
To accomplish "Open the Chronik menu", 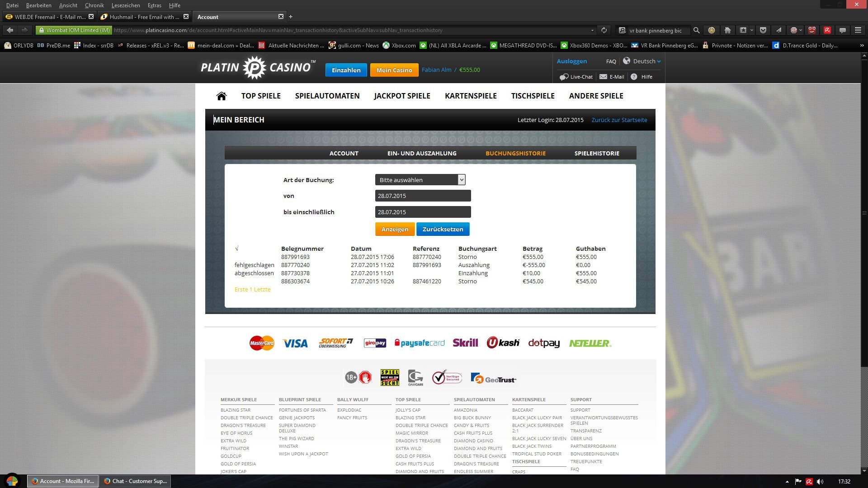I will click(94, 5).
